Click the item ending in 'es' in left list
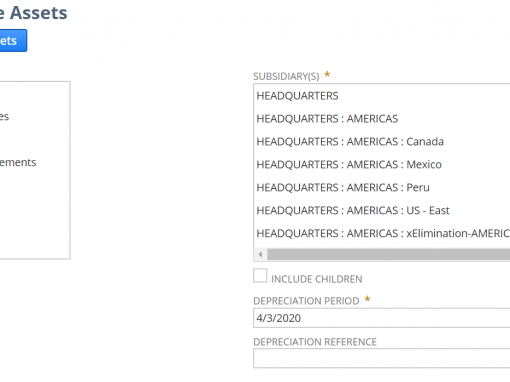The width and height of the screenshot is (510, 382). [4, 117]
